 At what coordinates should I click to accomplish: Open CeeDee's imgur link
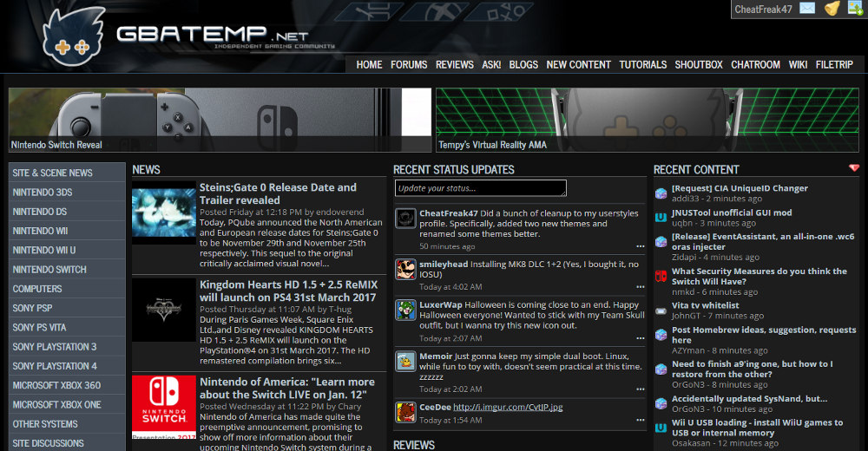pos(508,408)
